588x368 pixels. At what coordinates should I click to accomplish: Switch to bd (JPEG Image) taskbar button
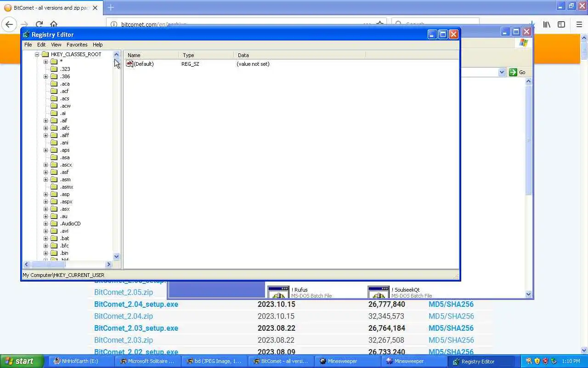pos(214,361)
